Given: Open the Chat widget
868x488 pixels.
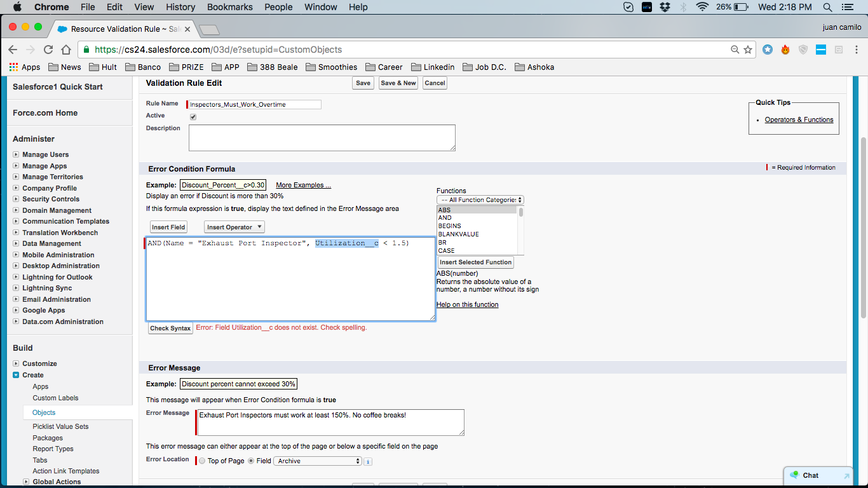Looking at the screenshot, I should click(819, 475).
